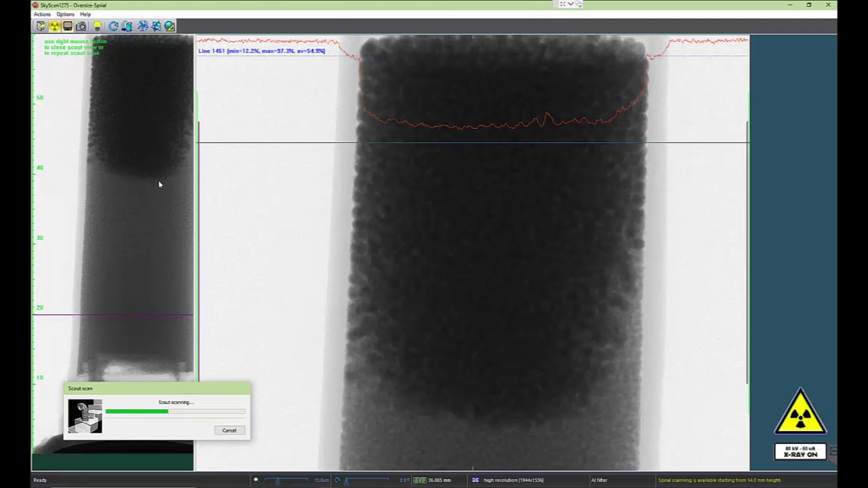Screen dimensions: 868x488
Task: Grab an image with the camera icon
Action: [81, 26]
